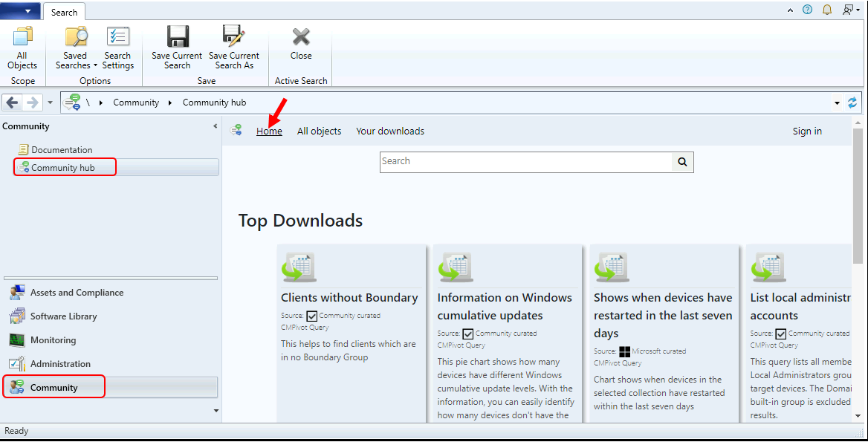
Task: Open Your downloads tab
Action: click(390, 131)
